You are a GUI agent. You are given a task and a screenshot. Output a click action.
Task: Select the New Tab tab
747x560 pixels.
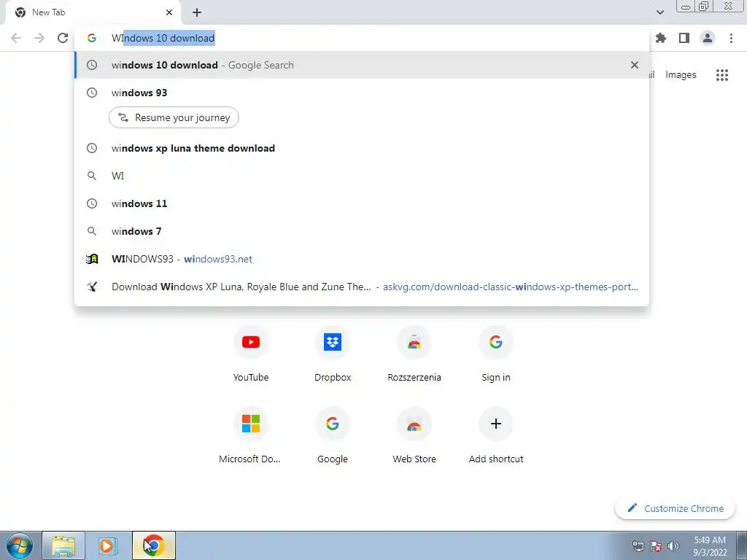[93, 13]
